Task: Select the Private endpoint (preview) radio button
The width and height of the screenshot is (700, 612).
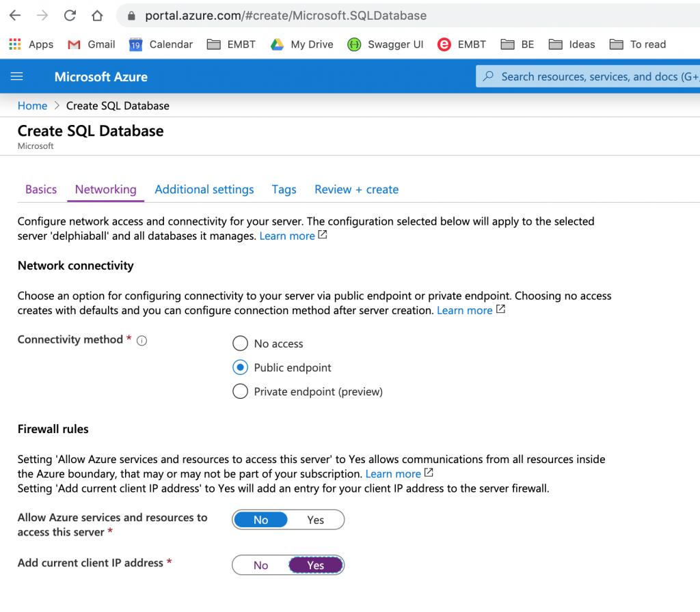Action: (x=240, y=391)
